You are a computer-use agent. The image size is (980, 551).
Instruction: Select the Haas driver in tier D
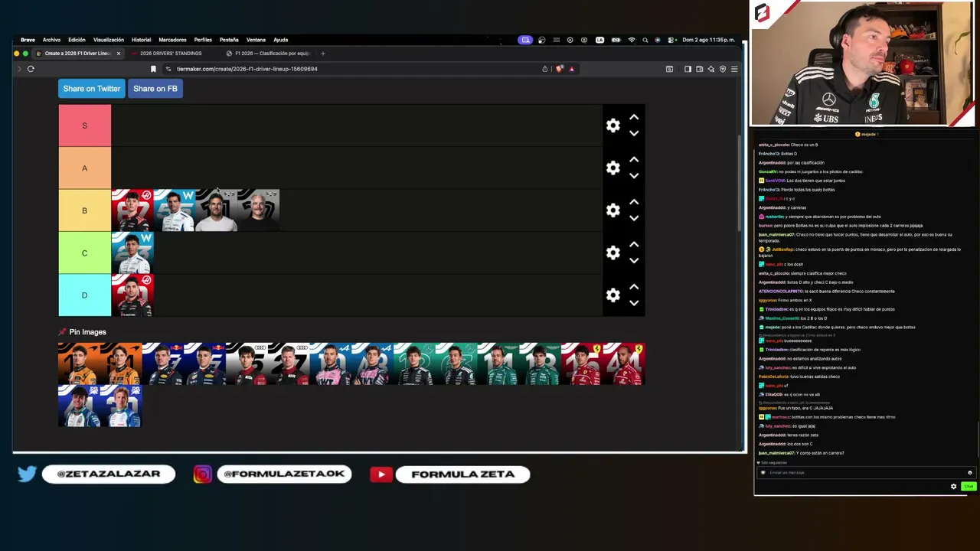[132, 295]
